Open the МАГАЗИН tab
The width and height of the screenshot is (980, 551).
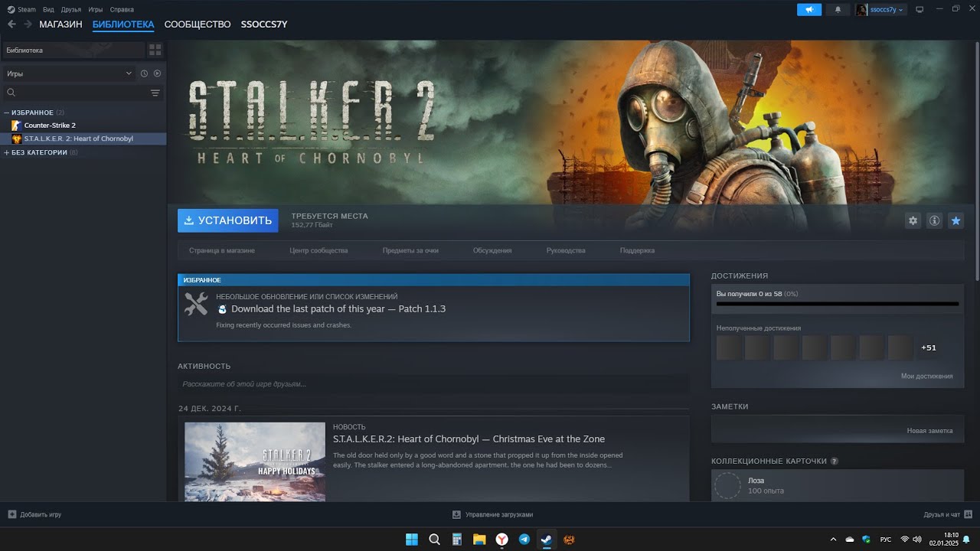tap(60, 24)
